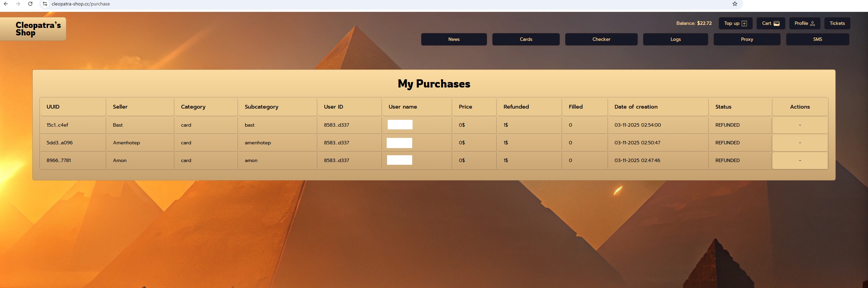
Task: Open the Proxy tab
Action: pos(747,39)
